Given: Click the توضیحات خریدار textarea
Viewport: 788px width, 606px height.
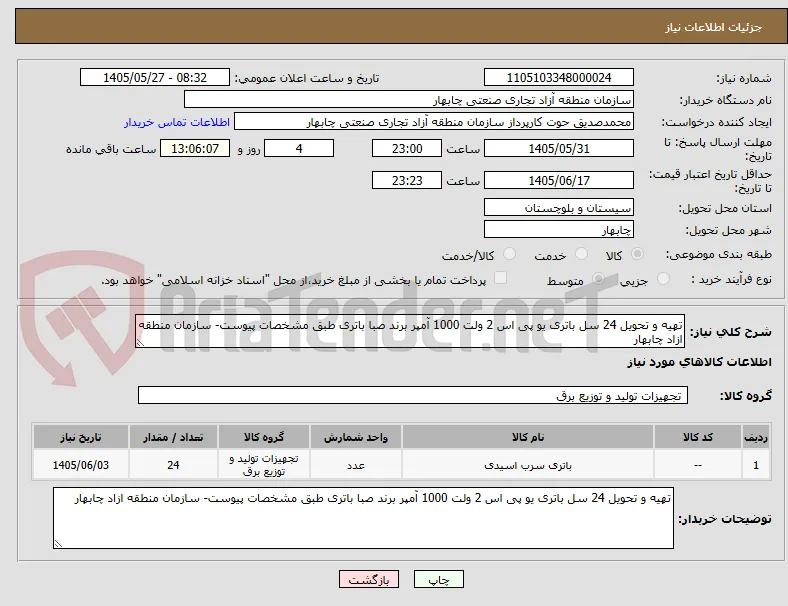Looking at the screenshot, I should 363,518.
